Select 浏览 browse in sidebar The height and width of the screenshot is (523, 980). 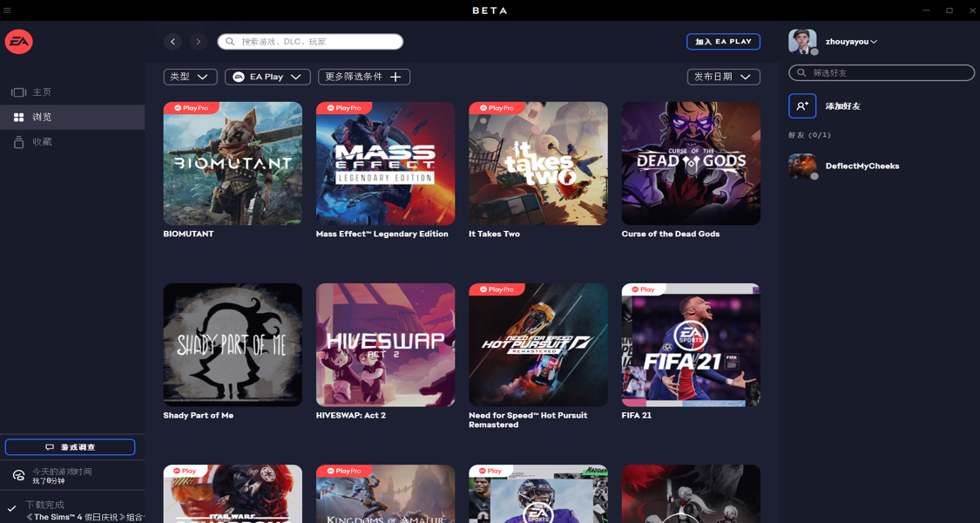click(42, 117)
